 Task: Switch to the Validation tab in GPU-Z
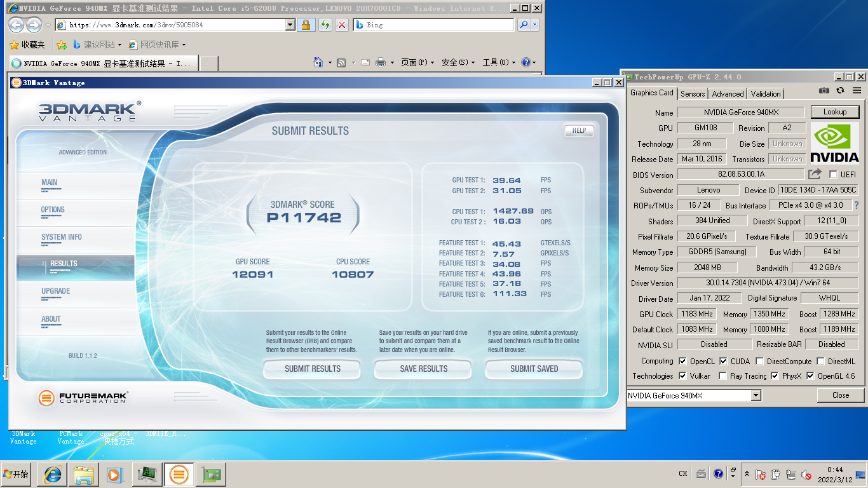pyautogui.click(x=766, y=93)
